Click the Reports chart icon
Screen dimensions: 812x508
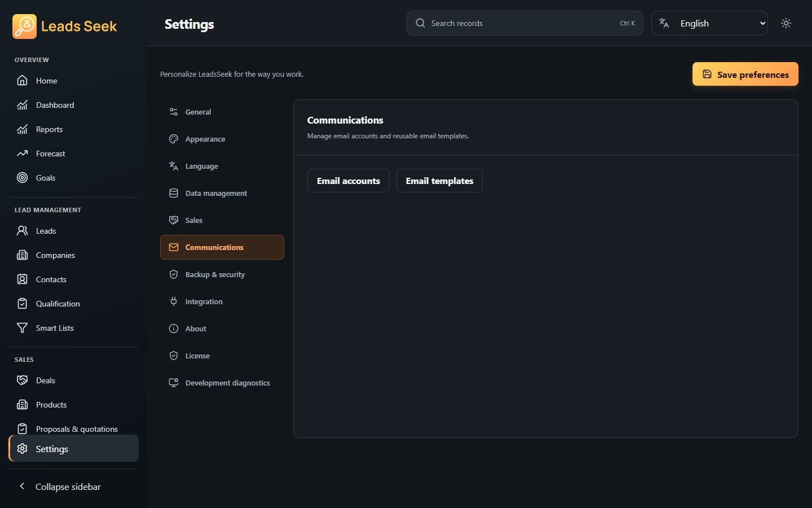[x=22, y=129]
